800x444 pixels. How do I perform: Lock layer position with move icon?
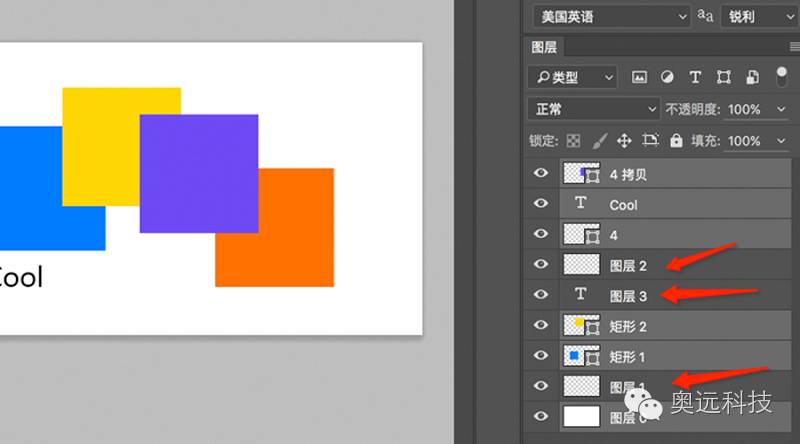pos(624,140)
